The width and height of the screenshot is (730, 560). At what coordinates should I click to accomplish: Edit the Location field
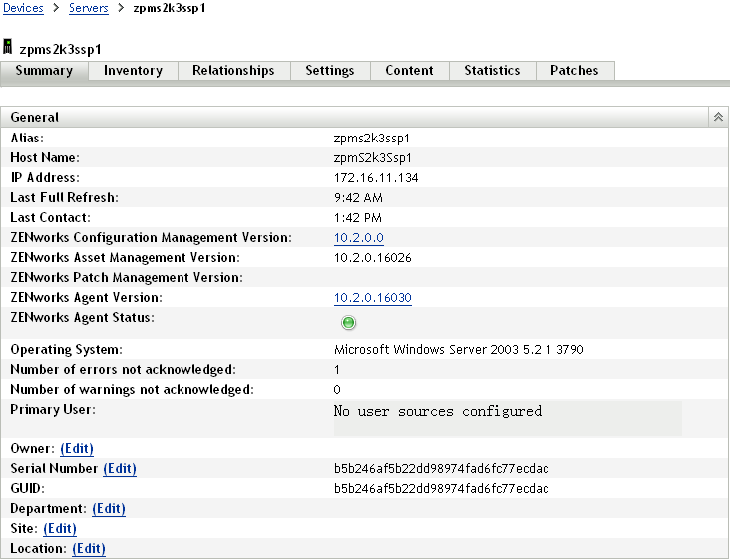tap(89, 549)
